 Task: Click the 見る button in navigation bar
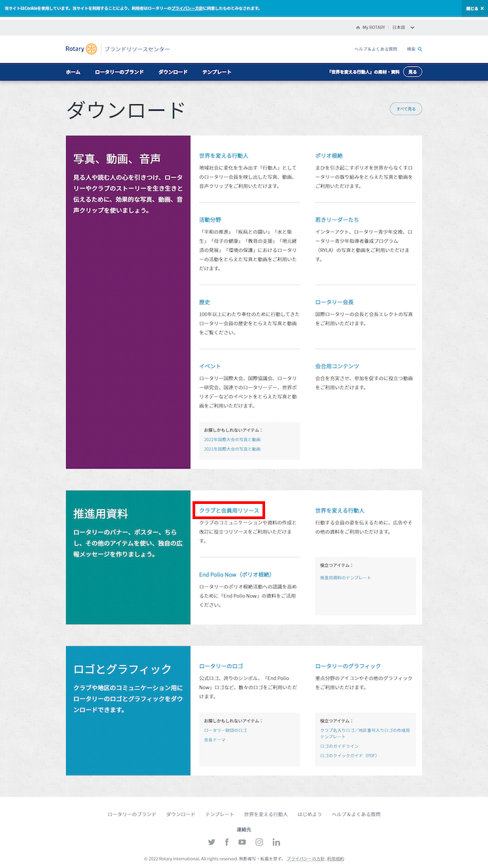click(x=412, y=72)
